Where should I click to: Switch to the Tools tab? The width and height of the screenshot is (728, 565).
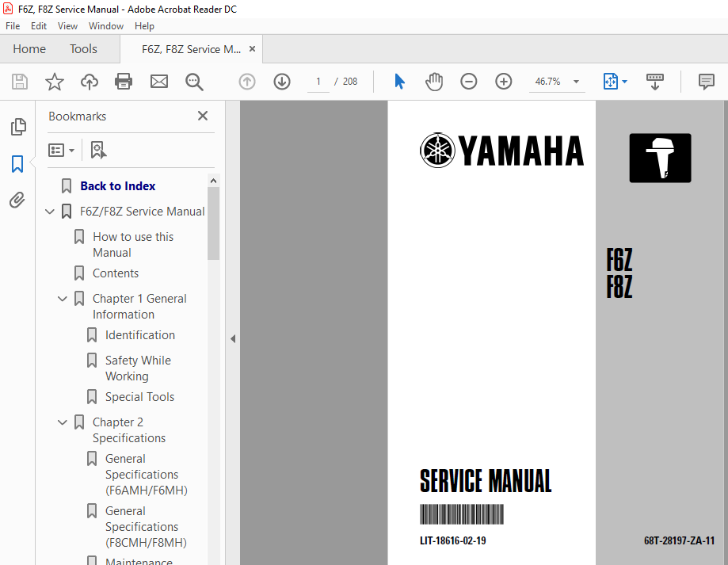pyautogui.click(x=83, y=49)
